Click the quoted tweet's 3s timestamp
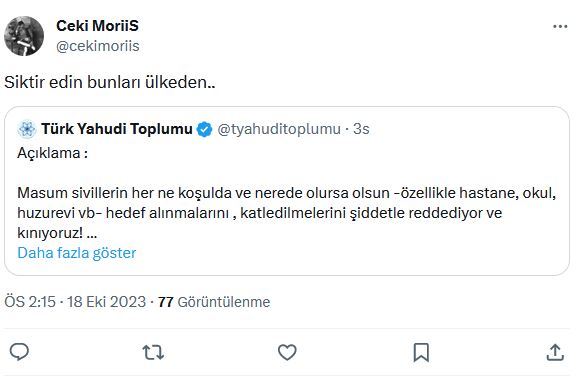This screenshot has height=378, width=580. 361,129
